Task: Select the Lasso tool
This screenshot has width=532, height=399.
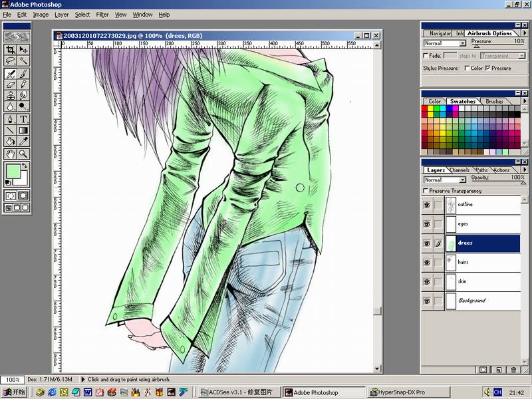Action: 11,61
